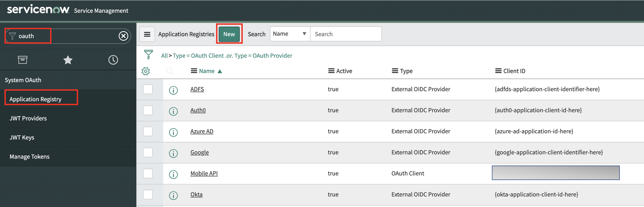Select the Google row checkbox
The width and height of the screenshot is (644, 207).
(148, 152)
